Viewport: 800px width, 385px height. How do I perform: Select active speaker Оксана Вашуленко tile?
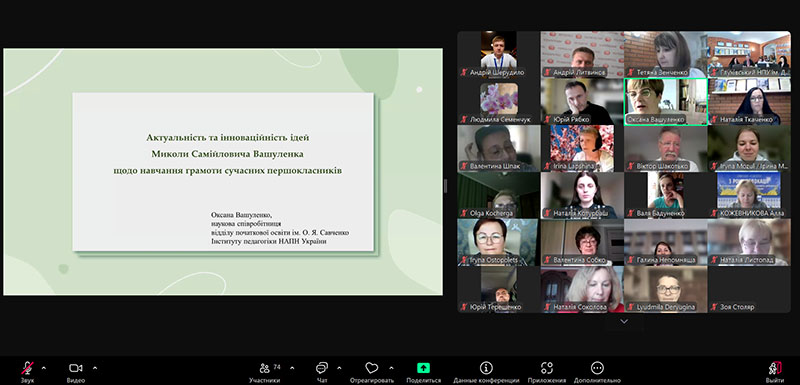click(x=666, y=101)
